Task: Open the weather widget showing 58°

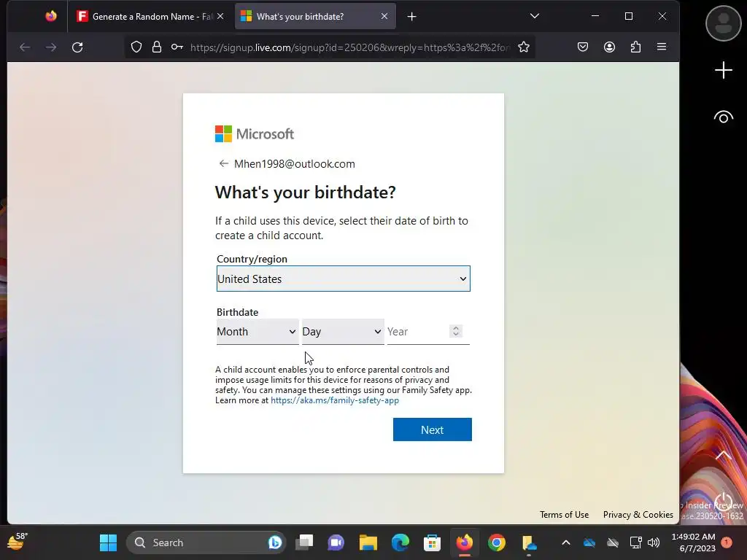Action: click(x=18, y=542)
